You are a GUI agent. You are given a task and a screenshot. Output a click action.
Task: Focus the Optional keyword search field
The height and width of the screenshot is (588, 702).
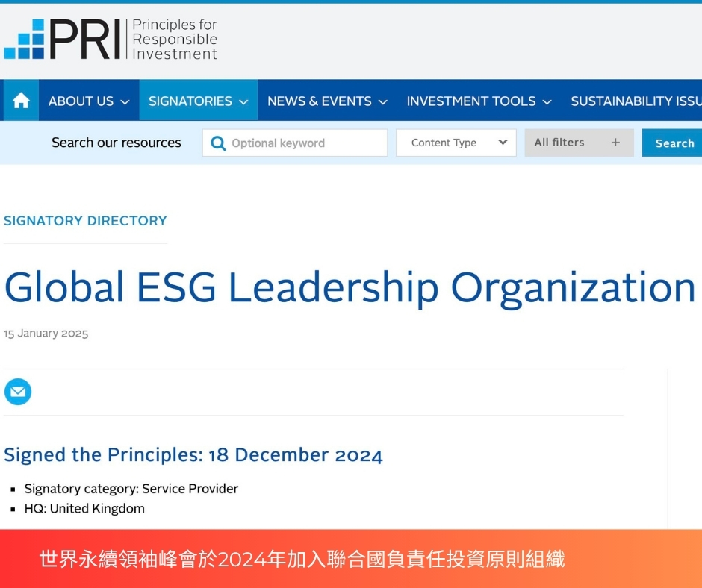[294, 143]
